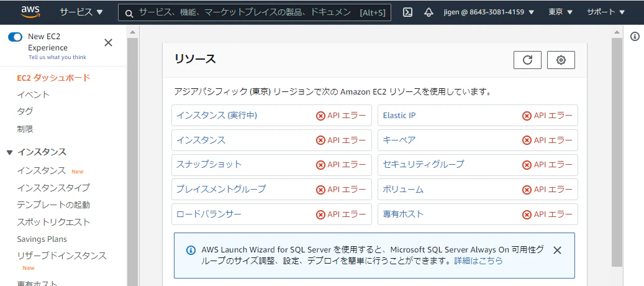Click the info icon in the Launch Wizard notice
Viewport: 644px width, 286px height.
click(x=191, y=250)
